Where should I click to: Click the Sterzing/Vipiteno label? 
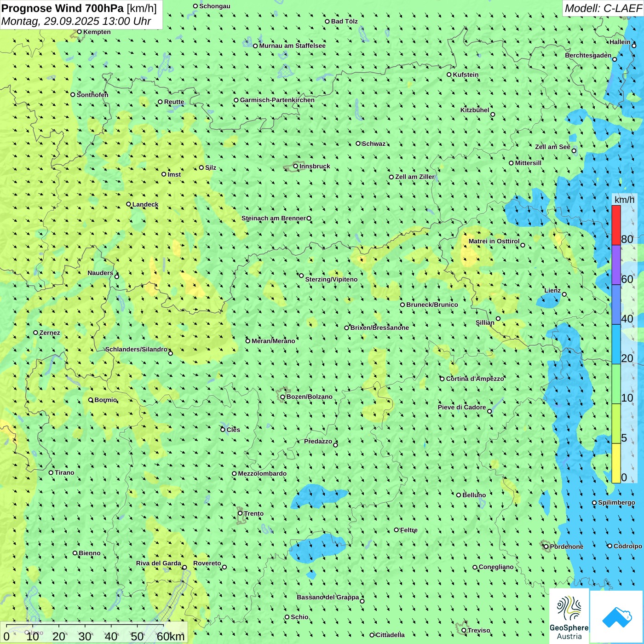click(331, 279)
